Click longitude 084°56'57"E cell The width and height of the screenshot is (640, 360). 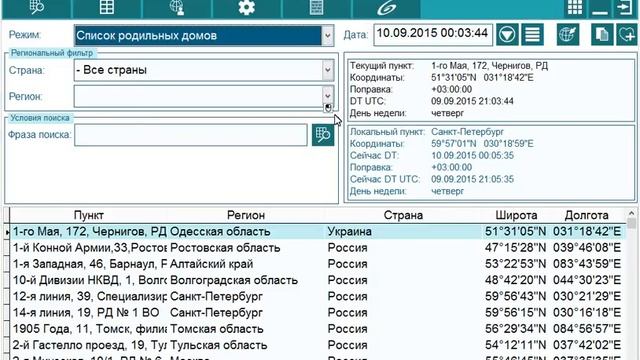point(587,329)
